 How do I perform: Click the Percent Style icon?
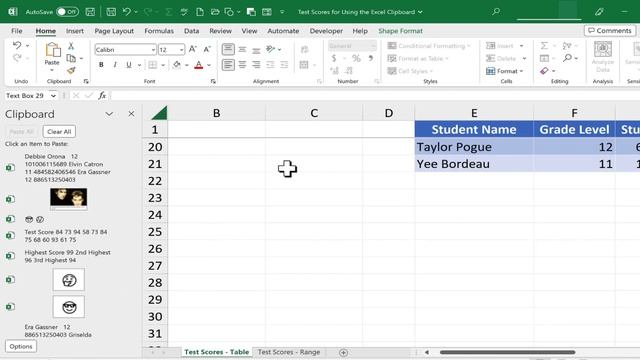356,58
